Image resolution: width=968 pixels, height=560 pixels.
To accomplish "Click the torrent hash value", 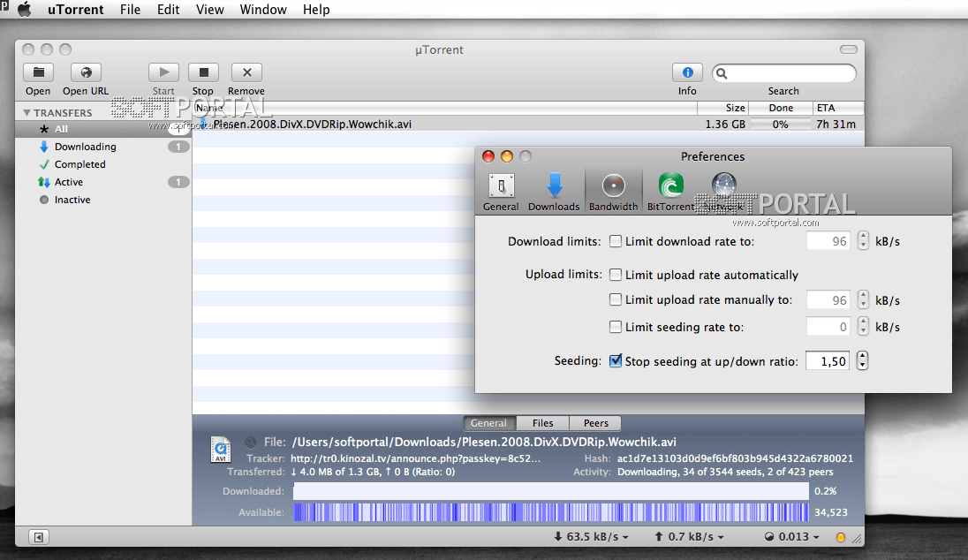I will (735, 458).
